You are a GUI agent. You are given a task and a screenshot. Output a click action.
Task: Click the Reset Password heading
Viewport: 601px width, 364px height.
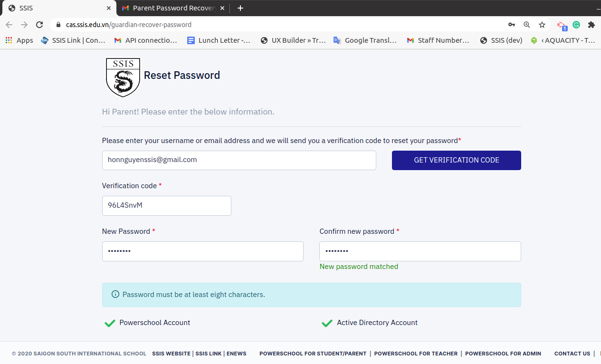pyautogui.click(x=182, y=75)
